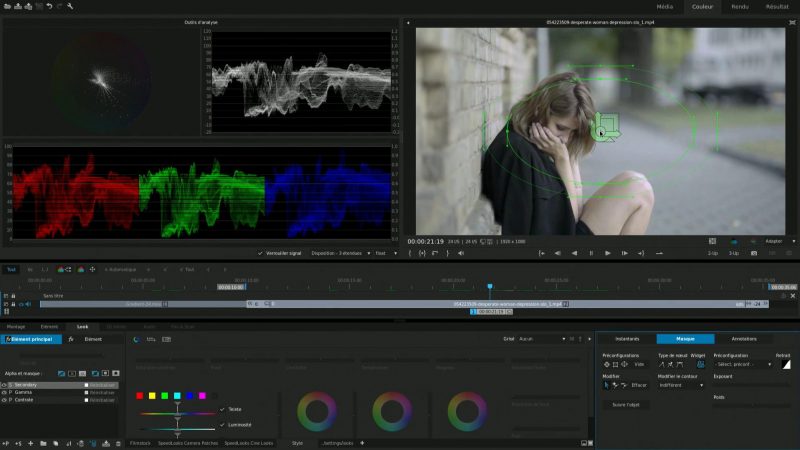Screen dimensions: 800x450
Task: Select the mask arrow pointer tool
Action: pyautogui.click(x=606, y=385)
